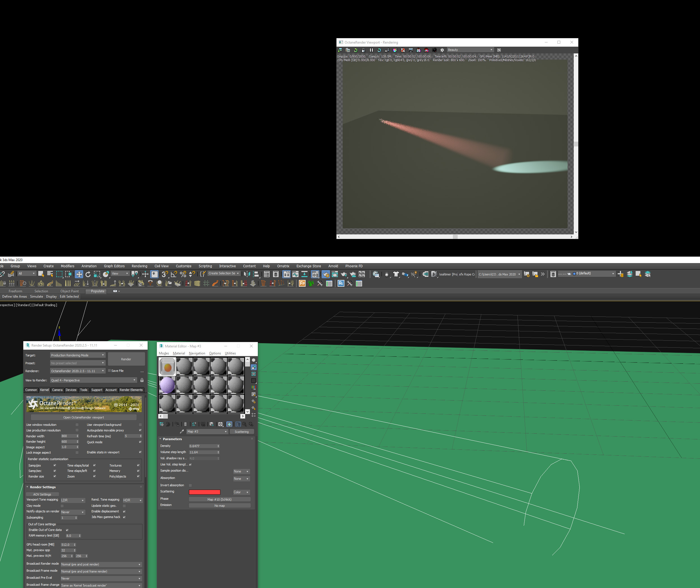This screenshot has width=700, height=588.
Task: Uncheck Enable Out of Core data
Action: click(x=67, y=530)
